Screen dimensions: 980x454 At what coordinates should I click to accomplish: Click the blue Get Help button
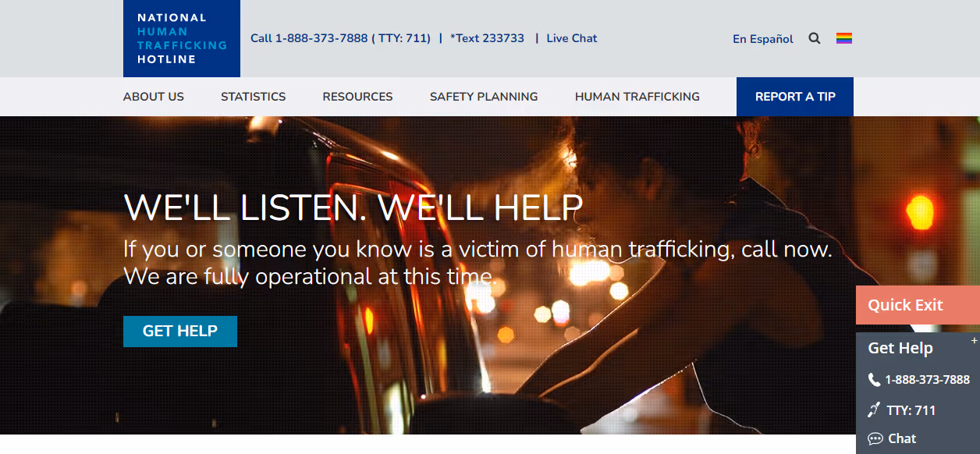point(180,332)
